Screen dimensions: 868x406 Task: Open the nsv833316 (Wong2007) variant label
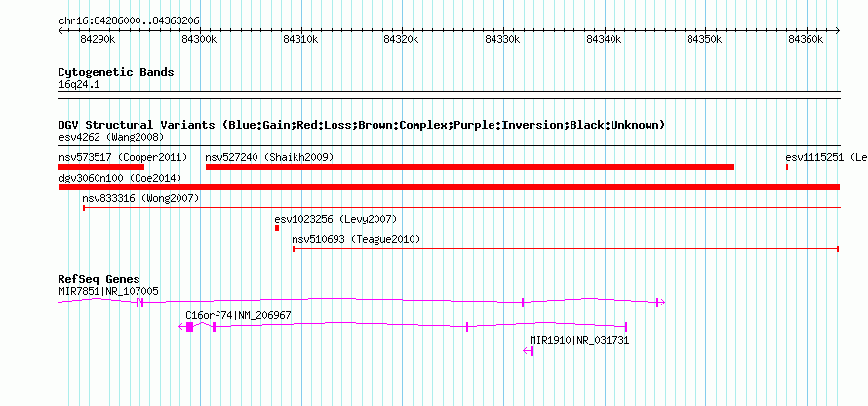[140, 198]
